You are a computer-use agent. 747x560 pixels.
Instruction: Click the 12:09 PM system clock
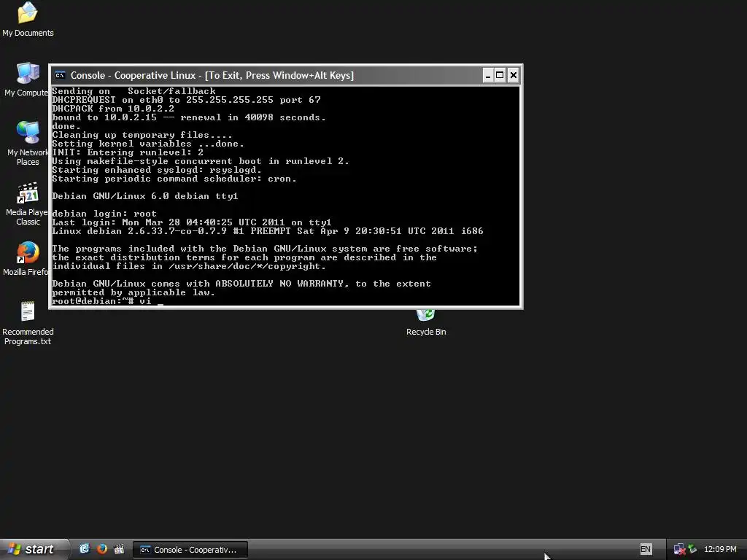720,550
